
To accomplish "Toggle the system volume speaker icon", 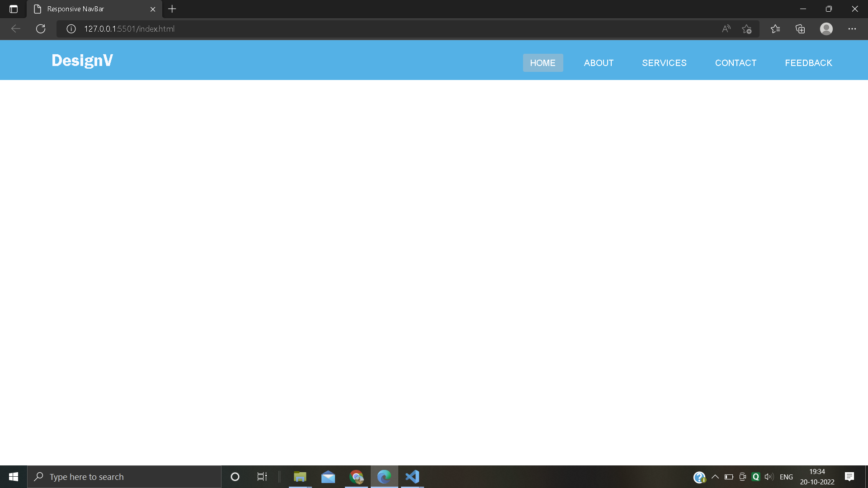I will pyautogui.click(x=769, y=476).
